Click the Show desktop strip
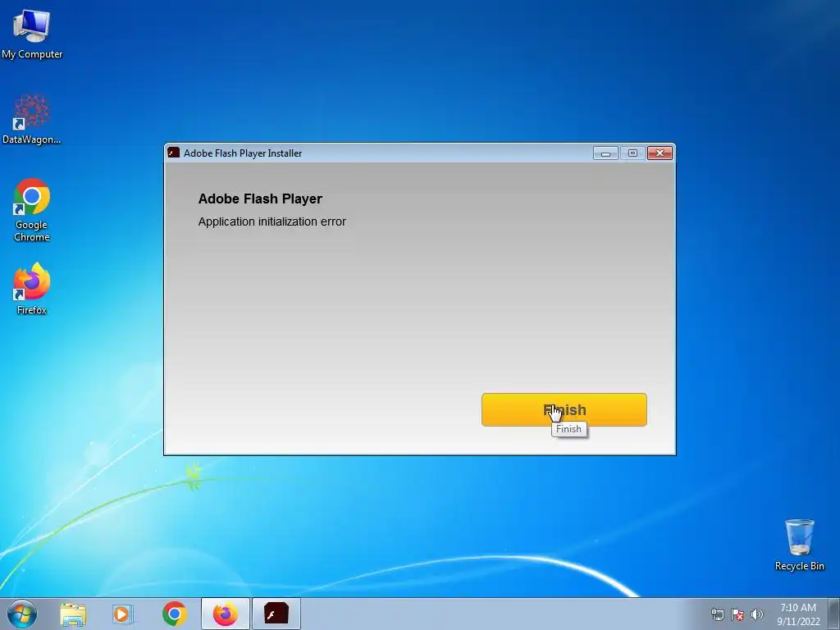Screen dimensions: 840x630 834,614
